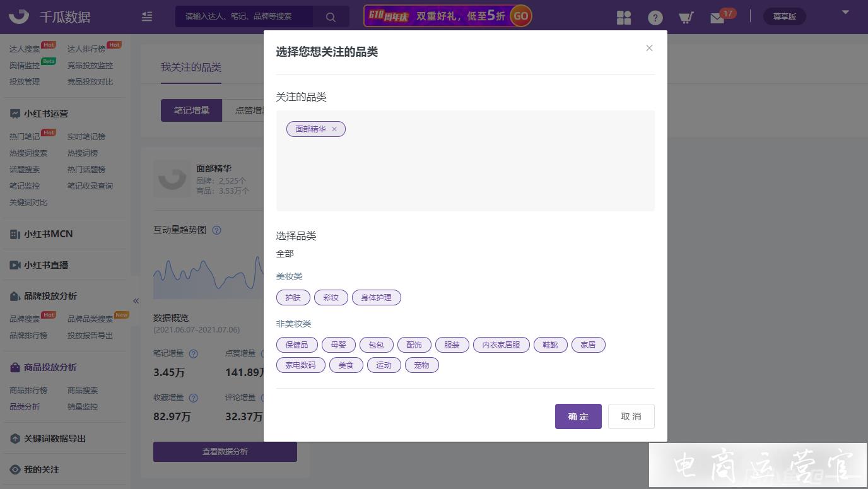Select the 彩妆 category tag
The image size is (868, 489).
[331, 298]
